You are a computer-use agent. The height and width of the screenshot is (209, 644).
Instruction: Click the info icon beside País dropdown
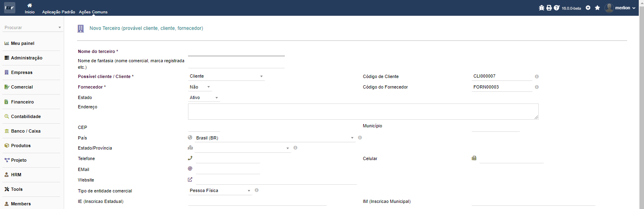click(360, 137)
